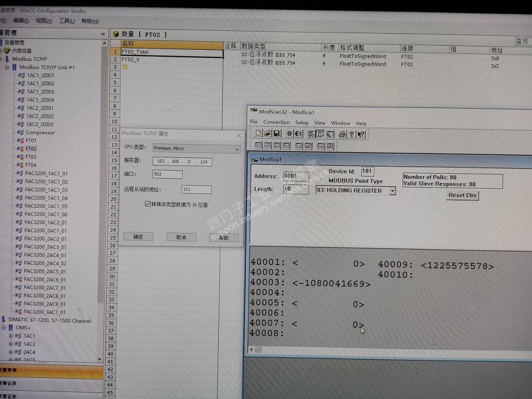Open the 帮助(H) menu in WinCC
This screenshot has width=532, height=399.
tap(90, 21)
